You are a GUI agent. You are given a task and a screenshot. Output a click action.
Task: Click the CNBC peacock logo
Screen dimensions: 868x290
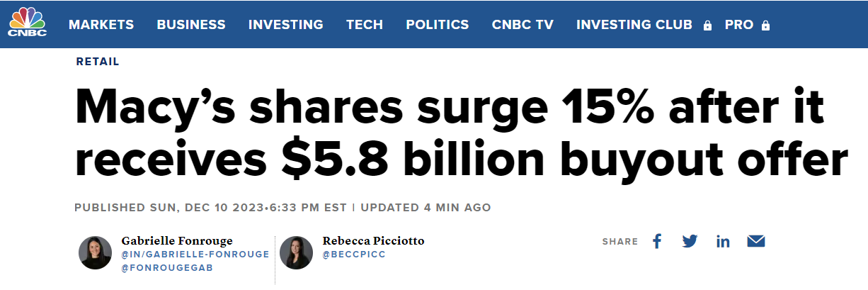click(x=27, y=23)
